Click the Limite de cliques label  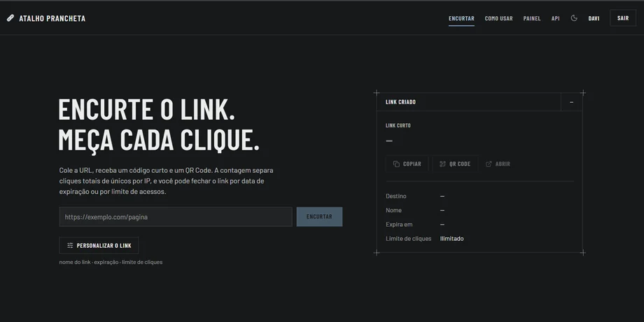tap(409, 239)
